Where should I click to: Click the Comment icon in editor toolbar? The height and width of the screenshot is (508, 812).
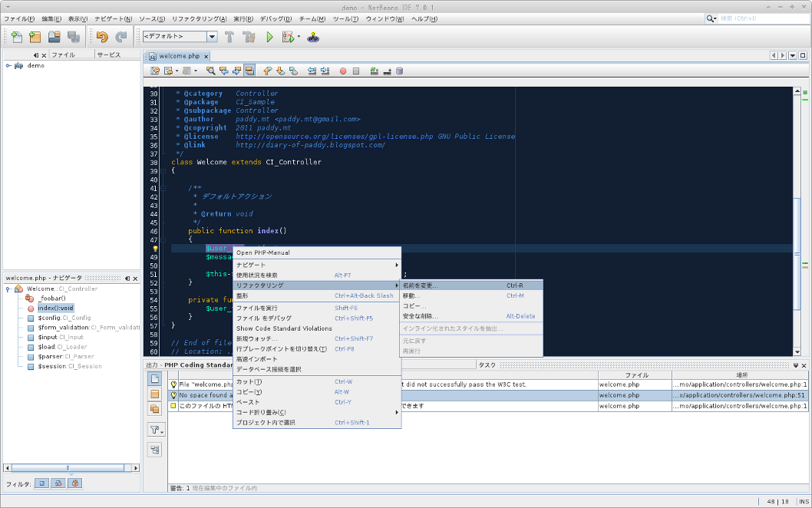374,71
